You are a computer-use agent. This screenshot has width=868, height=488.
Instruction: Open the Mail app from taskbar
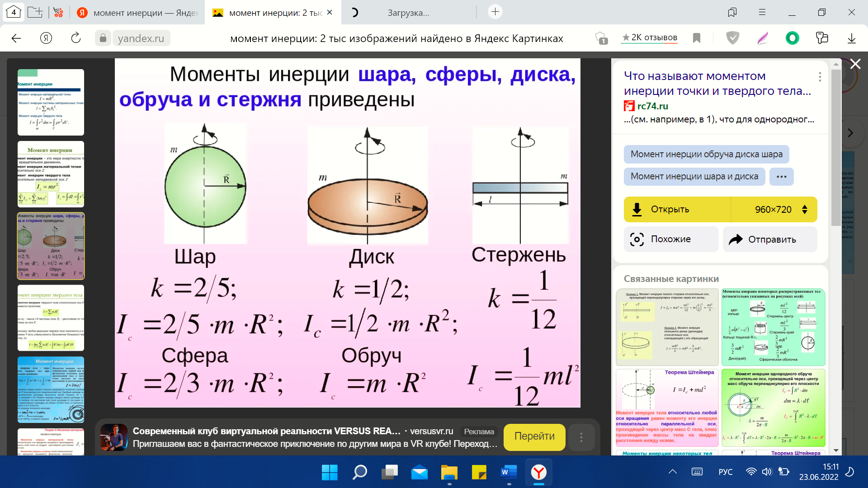[x=419, y=472]
